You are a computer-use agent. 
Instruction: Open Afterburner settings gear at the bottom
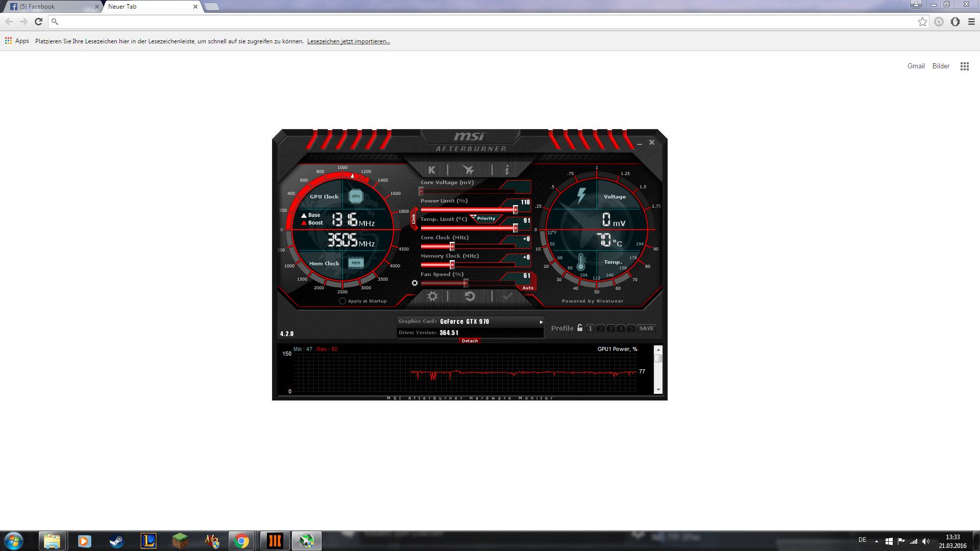pyautogui.click(x=432, y=296)
